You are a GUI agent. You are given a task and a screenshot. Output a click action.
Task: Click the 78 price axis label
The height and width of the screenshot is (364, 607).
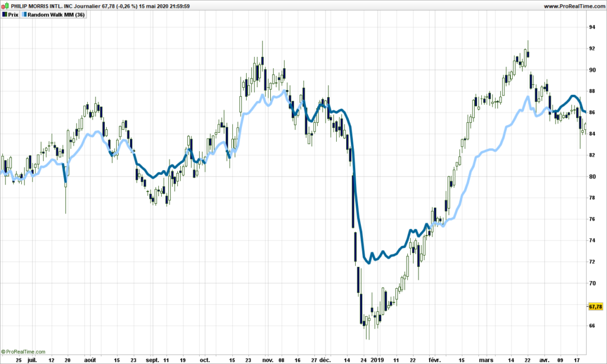(592, 198)
